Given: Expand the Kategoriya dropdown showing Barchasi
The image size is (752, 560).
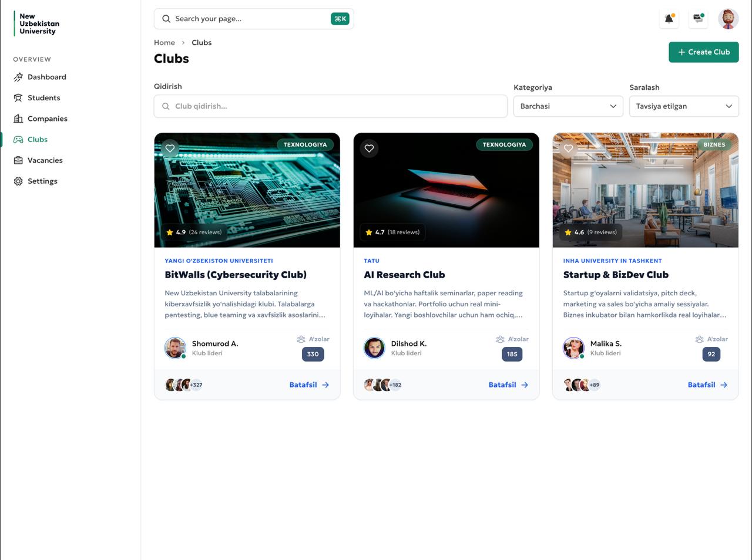Looking at the screenshot, I should click(568, 106).
